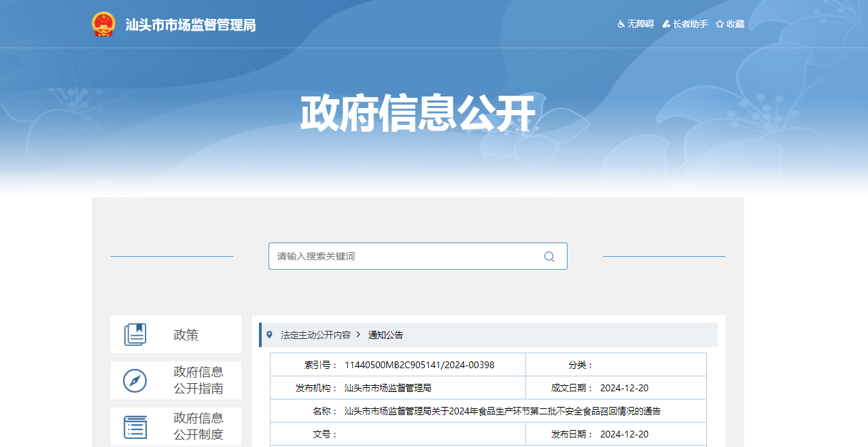
Task: Select 成文日期 value 2024-12-20
Action: pos(624,388)
